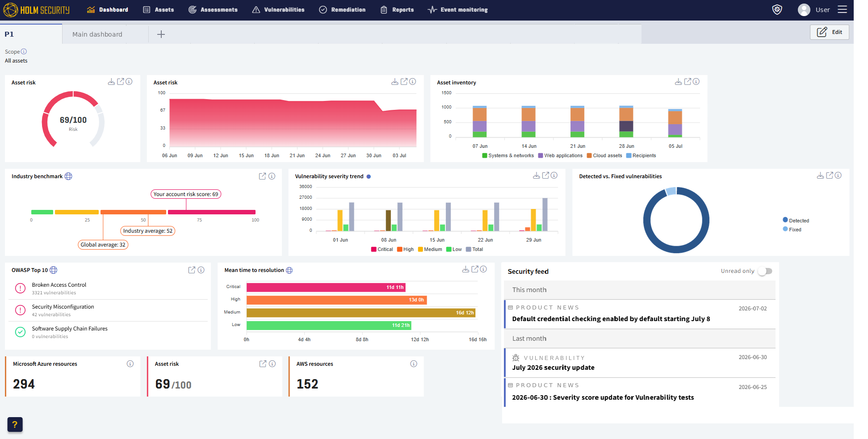Show info for AWS resources card

pos(414,364)
